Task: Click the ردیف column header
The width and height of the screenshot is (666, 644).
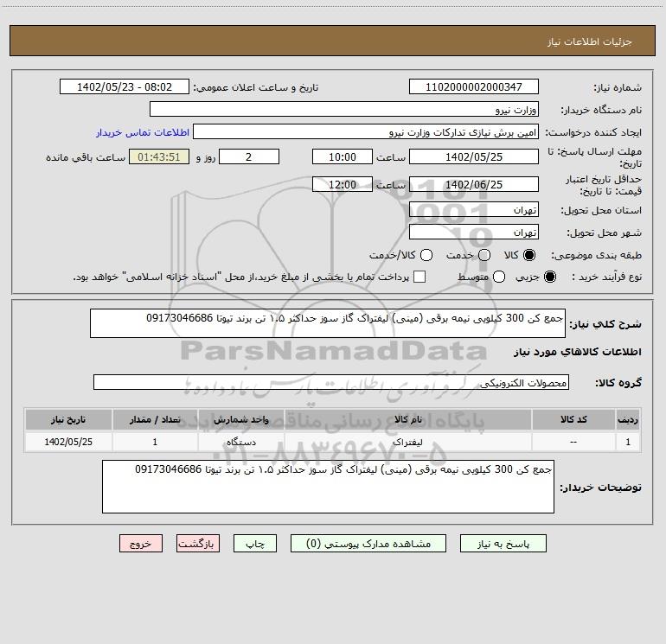Action: click(628, 419)
